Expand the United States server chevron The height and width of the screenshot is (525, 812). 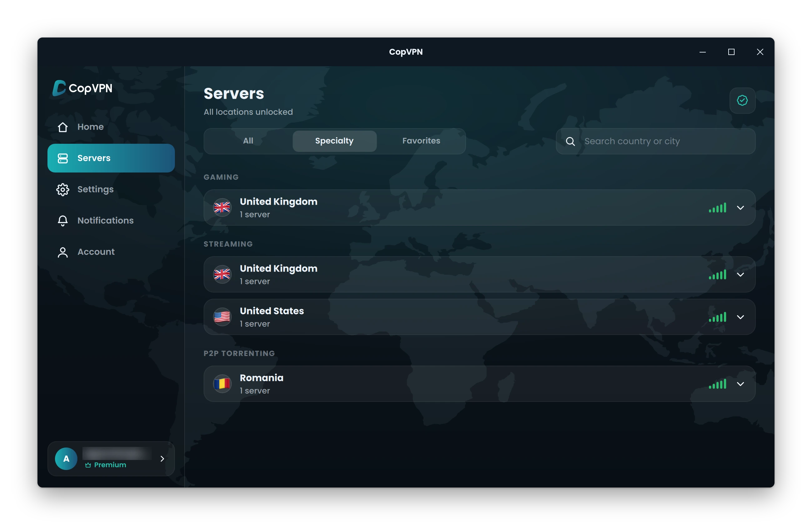tap(740, 317)
